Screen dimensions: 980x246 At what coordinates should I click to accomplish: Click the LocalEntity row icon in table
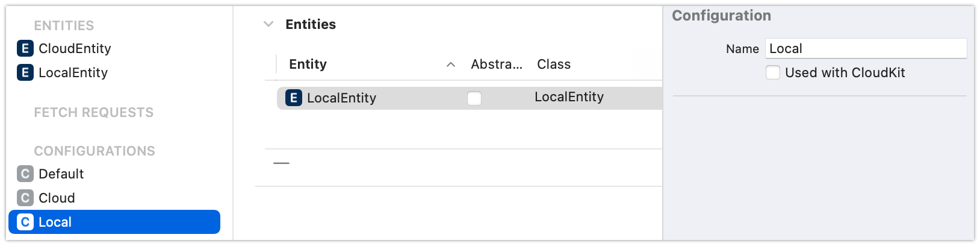293,98
